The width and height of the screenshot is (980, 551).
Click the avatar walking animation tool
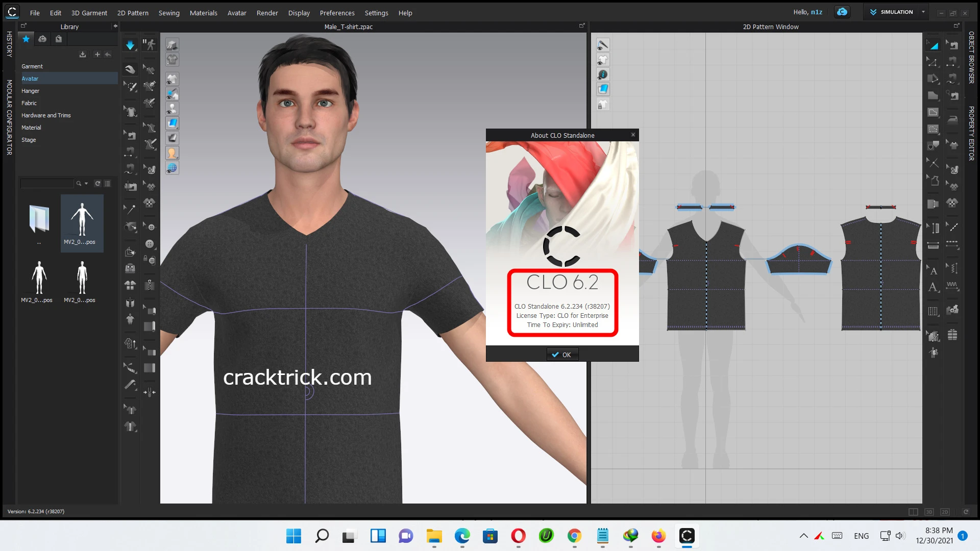coord(149,45)
